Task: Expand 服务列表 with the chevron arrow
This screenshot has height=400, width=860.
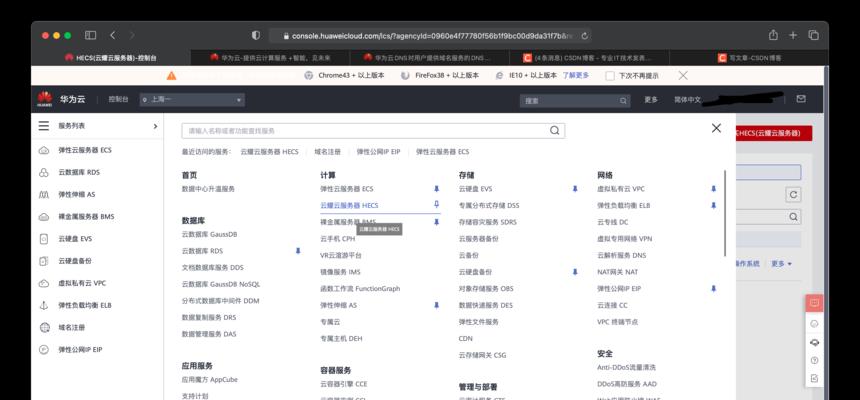Action: click(155, 126)
